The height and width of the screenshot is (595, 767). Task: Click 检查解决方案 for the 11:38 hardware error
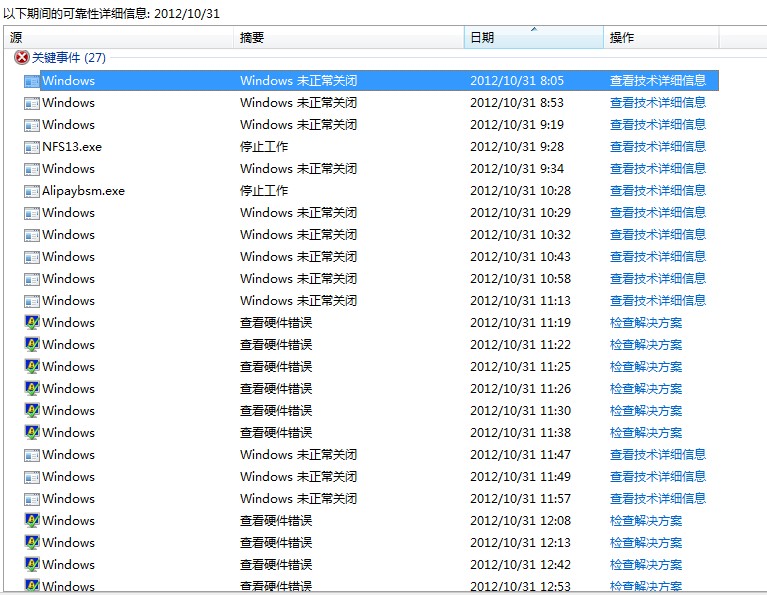[646, 433]
